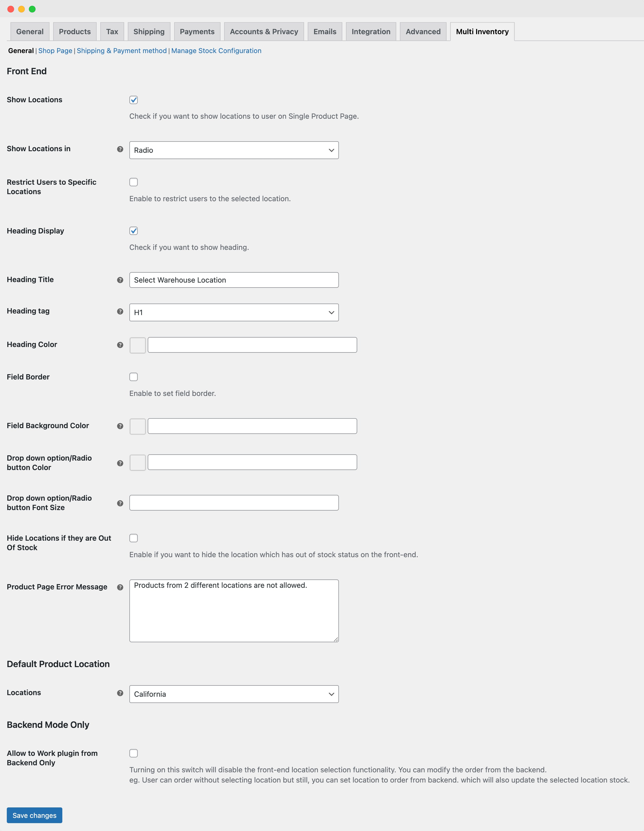Switch to the Shipping tab
The image size is (644, 831).
[149, 32]
